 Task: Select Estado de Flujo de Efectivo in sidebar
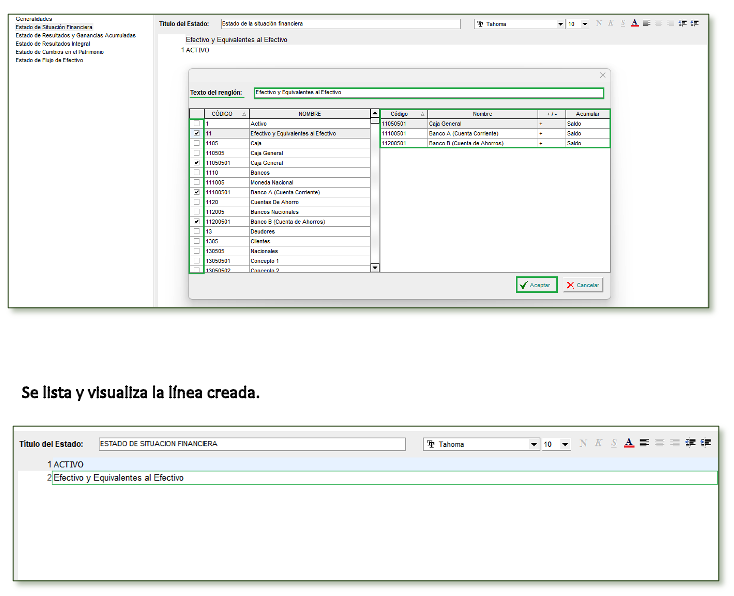(49, 60)
